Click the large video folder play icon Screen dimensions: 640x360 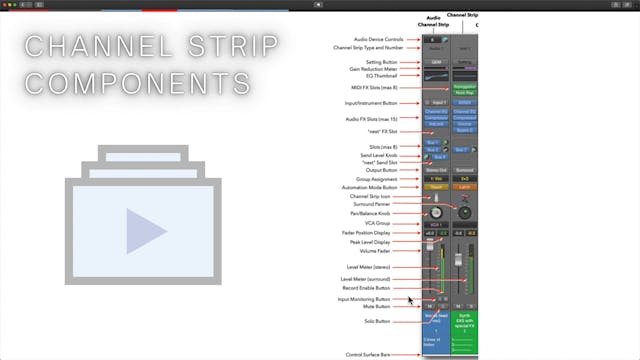click(143, 215)
